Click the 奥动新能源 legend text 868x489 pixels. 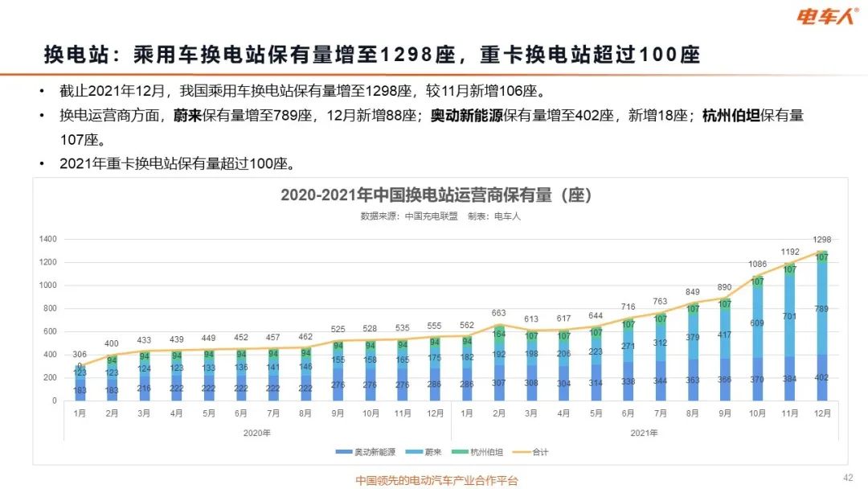(375, 453)
